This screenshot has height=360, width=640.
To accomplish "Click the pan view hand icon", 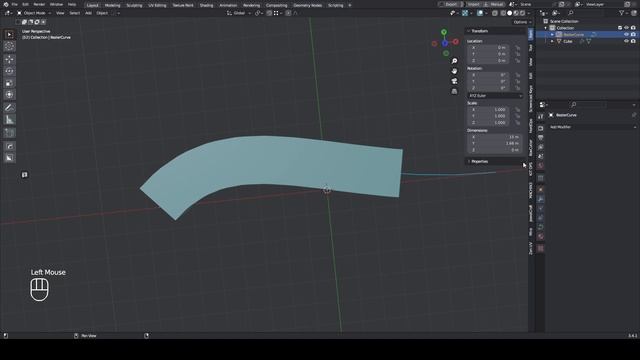I will [x=454, y=71].
